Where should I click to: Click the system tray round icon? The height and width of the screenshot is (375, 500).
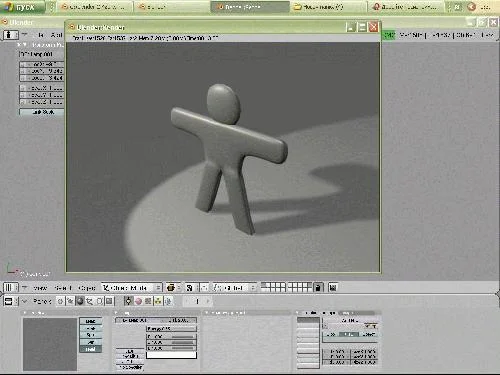pos(471,6)
